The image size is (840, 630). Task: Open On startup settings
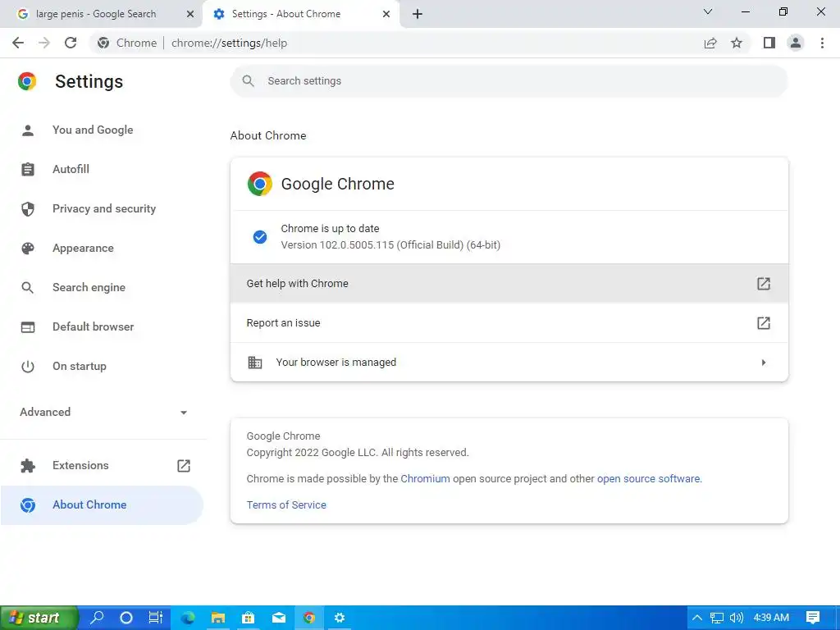tap(80, 367)
